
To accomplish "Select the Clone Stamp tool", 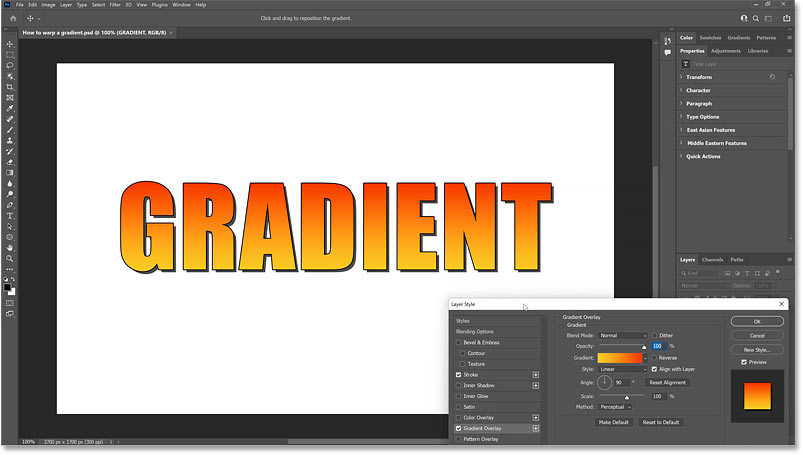I will [x=10, y=141].
